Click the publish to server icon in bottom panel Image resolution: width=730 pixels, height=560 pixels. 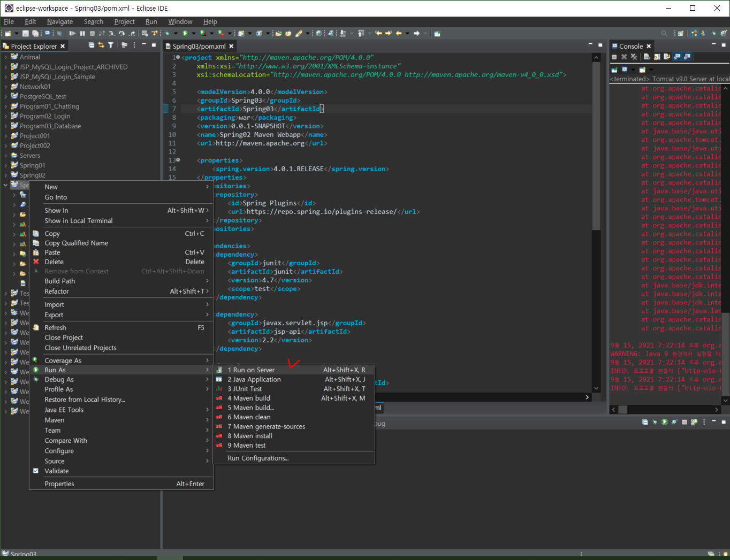coord(694,422)
